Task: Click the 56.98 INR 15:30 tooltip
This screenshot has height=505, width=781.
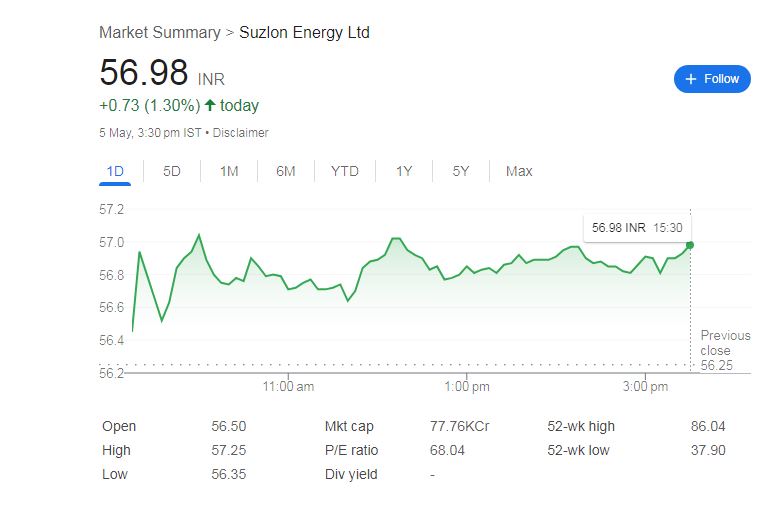Action: click(637, 228)
